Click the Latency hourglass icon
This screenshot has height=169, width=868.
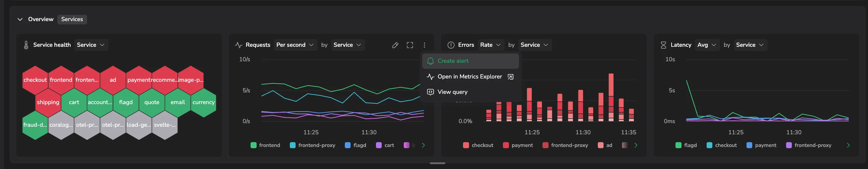pyautogui.click(x=663, y=45)
